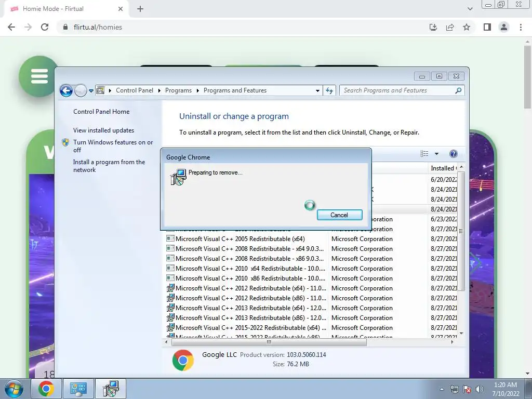Viewport: 532px width, 399px height.
Task: Open recent pages dropdown arrow in Control Panel
Action: click(91, 90)
